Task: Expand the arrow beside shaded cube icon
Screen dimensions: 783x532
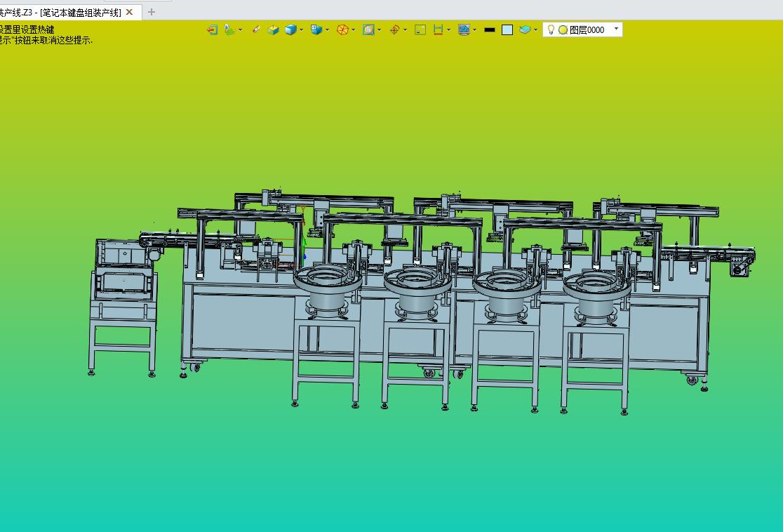Action: tap(302, 29)
